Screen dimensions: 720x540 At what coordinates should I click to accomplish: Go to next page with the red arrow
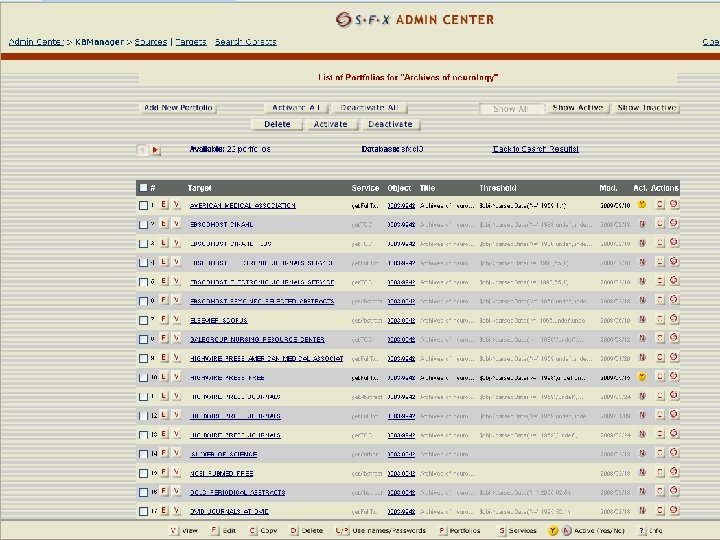155,150
